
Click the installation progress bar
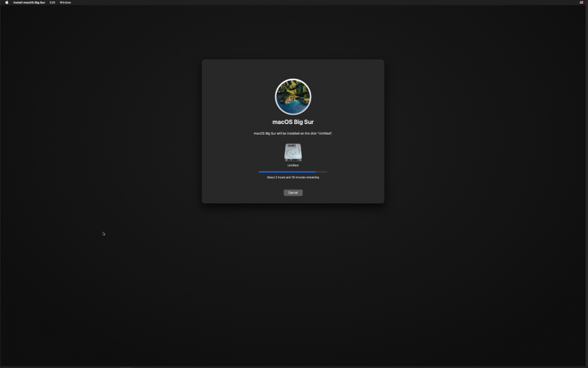pyautogui.click(x=293, y=172)
